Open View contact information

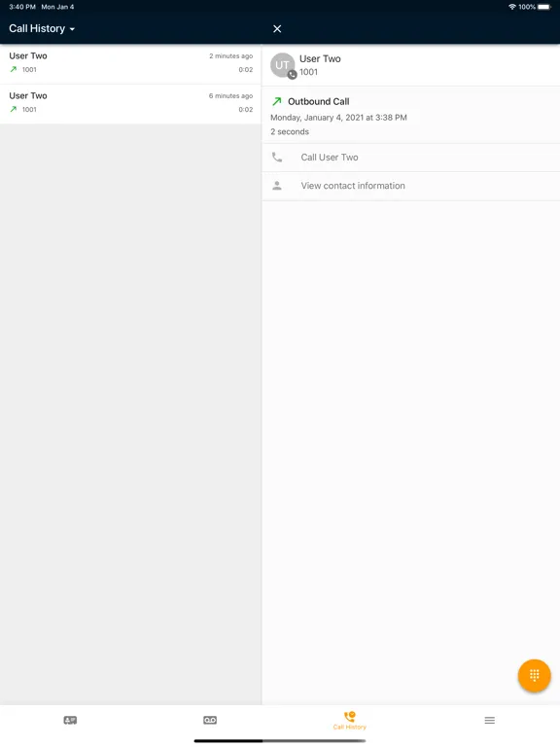click(x=411, y=186)
